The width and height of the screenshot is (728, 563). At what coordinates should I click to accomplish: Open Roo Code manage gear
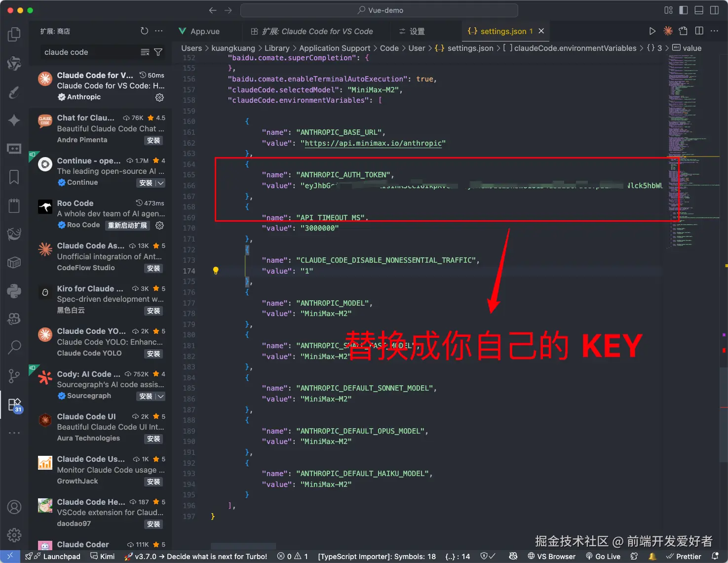coord(159,225)
